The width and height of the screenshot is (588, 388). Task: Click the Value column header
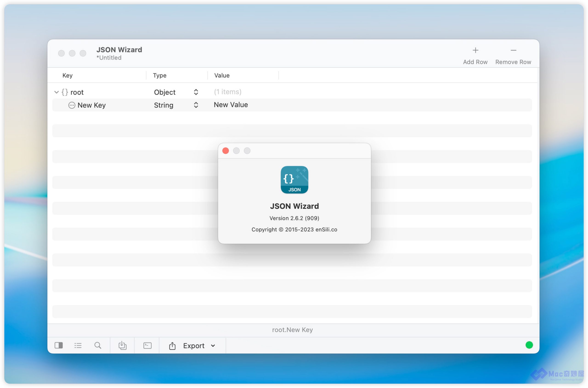pyautogui.click(x=222, y=76)
